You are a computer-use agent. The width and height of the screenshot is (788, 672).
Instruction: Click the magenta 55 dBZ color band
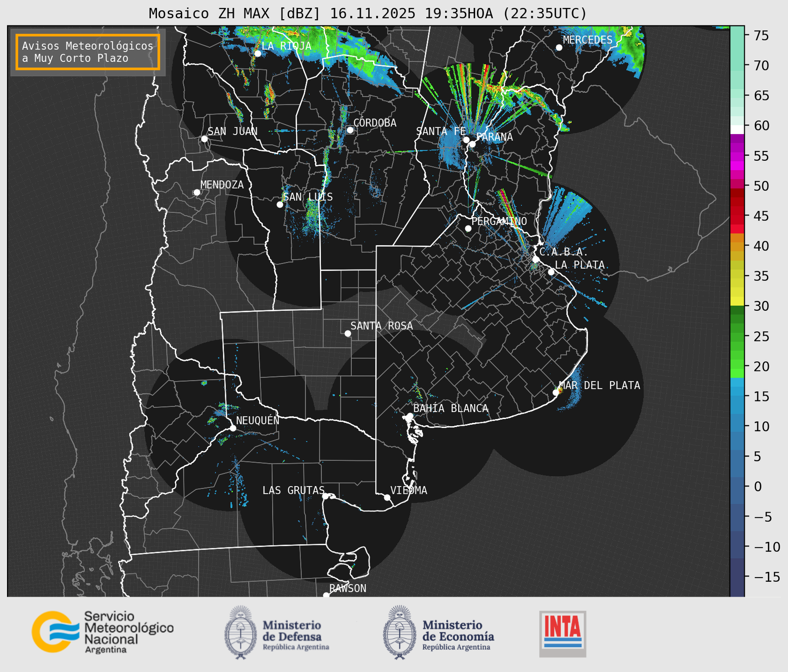[737, 156]
